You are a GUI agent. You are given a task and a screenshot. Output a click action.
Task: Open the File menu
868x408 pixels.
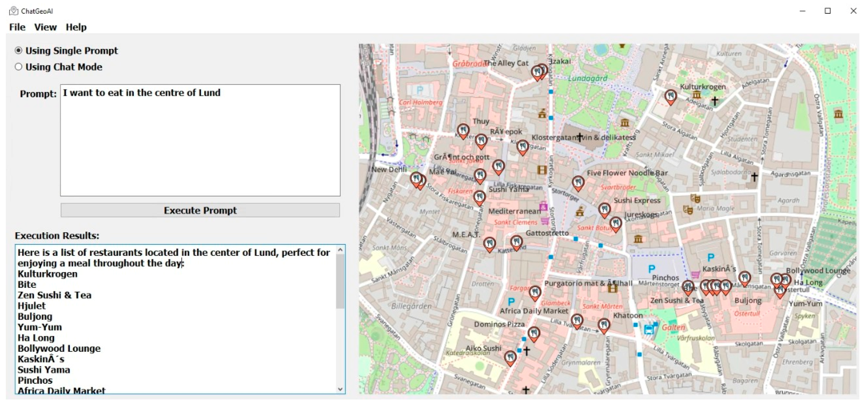17,27
